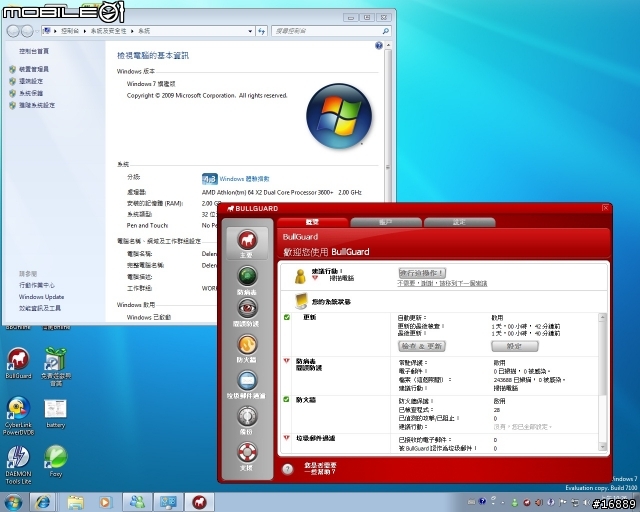Expand the breadcrumb arrow after System and Security
The height and width of the screenshot is (512, 640).
(132, 31)
